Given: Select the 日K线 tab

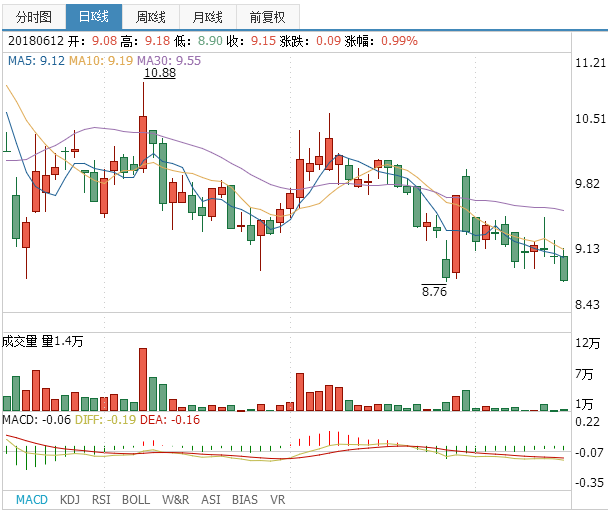Looking at the screenshot, I should click(x=94, y=17).
